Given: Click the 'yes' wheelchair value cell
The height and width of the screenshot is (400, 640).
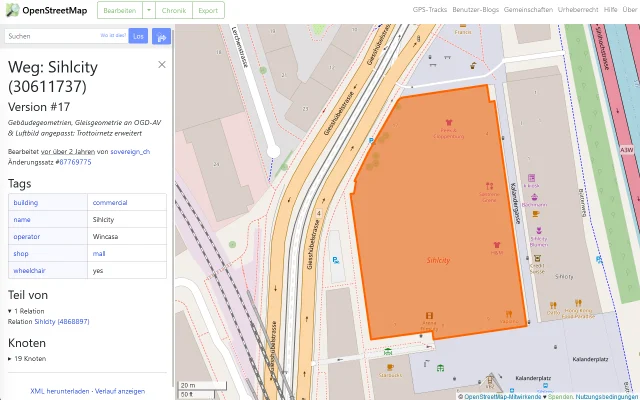Looking at the screenshot, I should pyautogui.click(x=127, y=271).
